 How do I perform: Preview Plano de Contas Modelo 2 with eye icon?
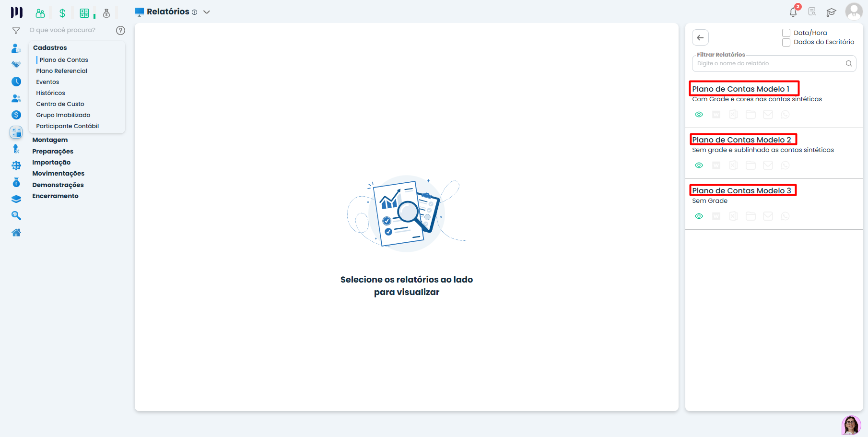tap(699, 165)
